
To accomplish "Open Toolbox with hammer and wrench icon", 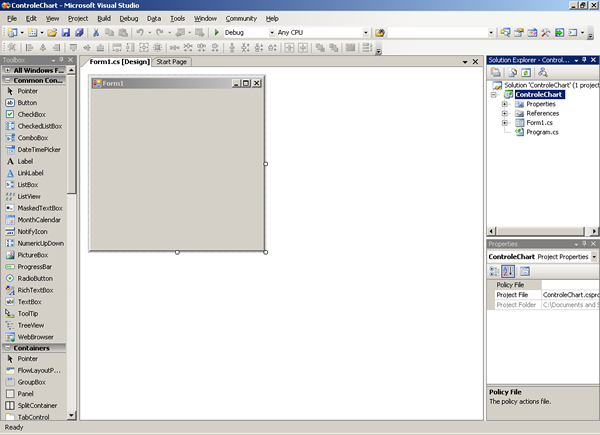I will 546,33.
